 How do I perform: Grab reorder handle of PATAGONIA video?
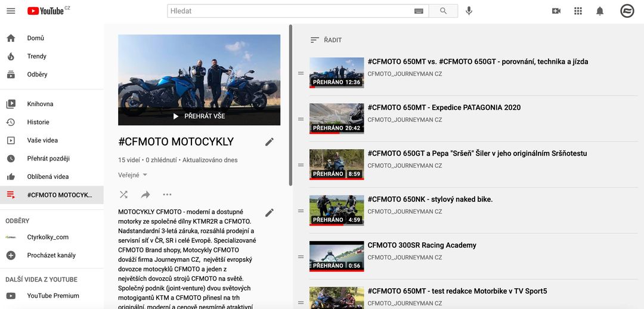(301, 119)
